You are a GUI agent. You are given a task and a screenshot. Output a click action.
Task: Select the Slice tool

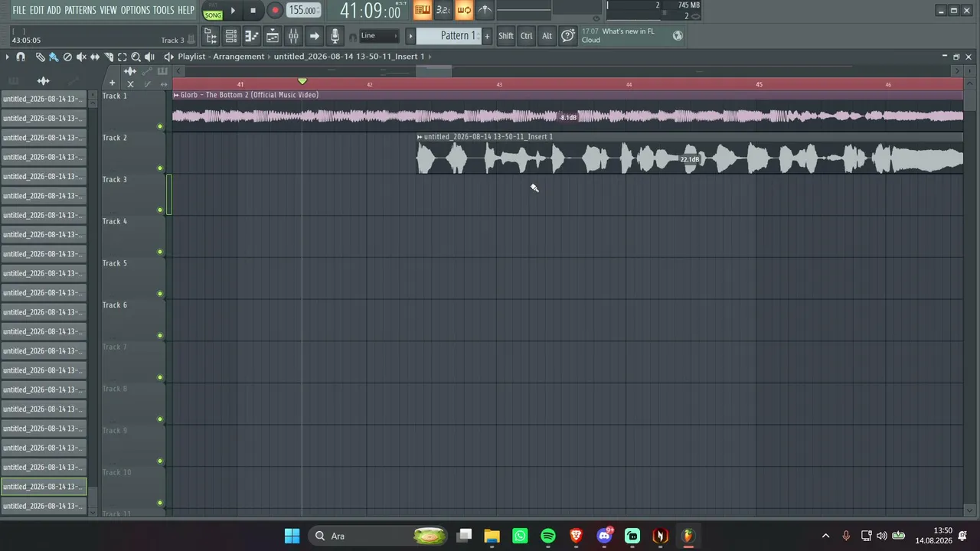pyautogui.click(x=109, y=57)
